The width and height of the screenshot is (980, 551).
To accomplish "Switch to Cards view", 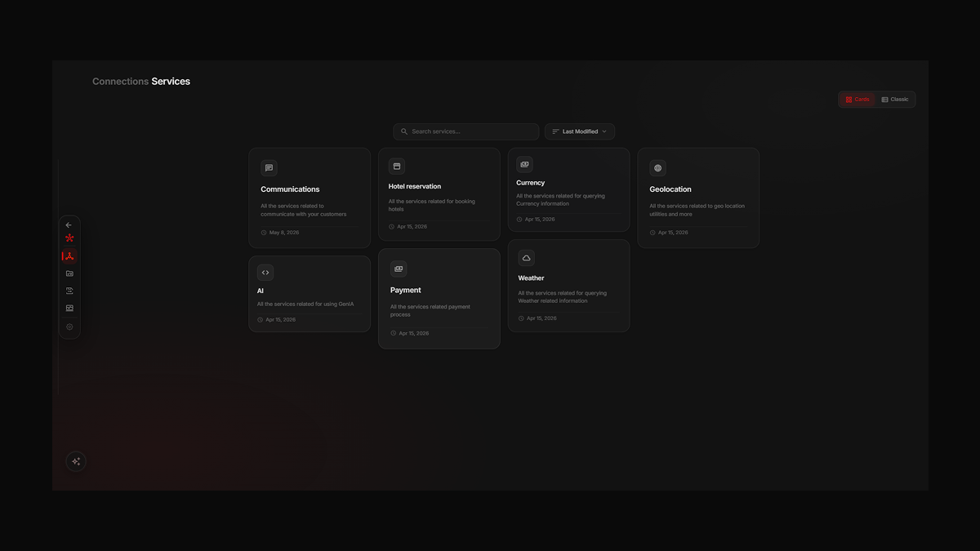I will click(x=857, y=100).
